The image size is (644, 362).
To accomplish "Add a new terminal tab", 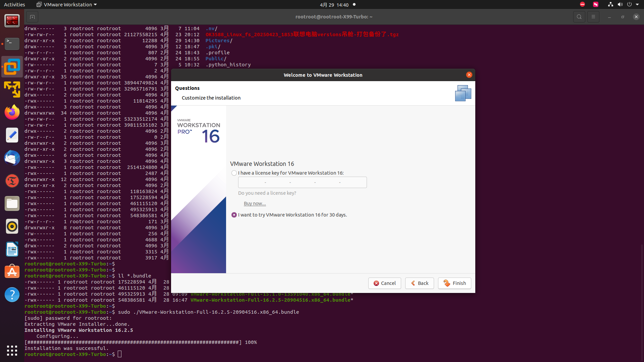I will (x=32, y=17).
